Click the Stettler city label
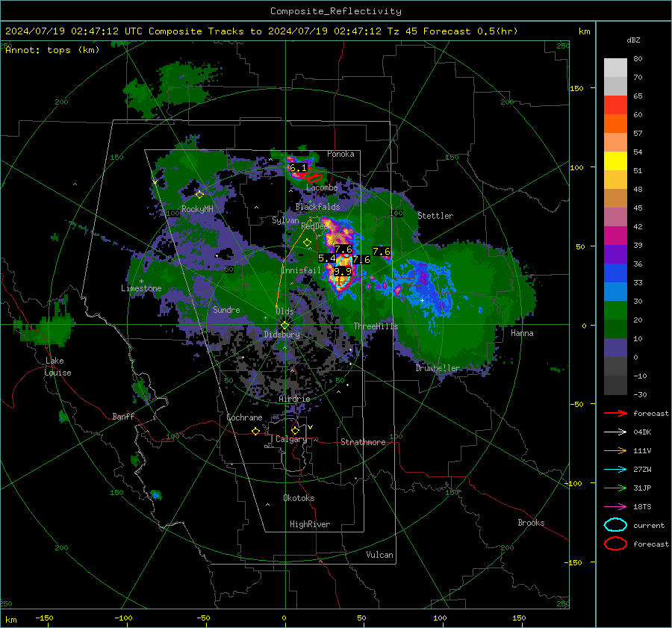 [435, 216]
